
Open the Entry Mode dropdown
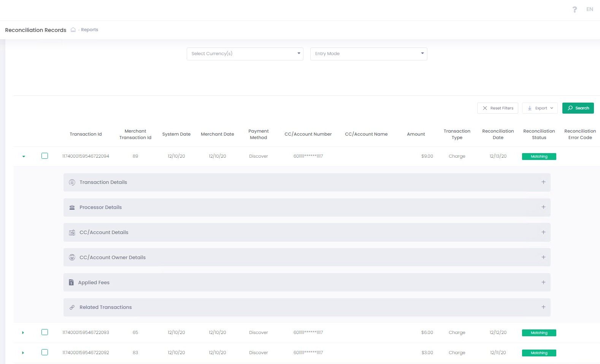[x=368, y=54]
